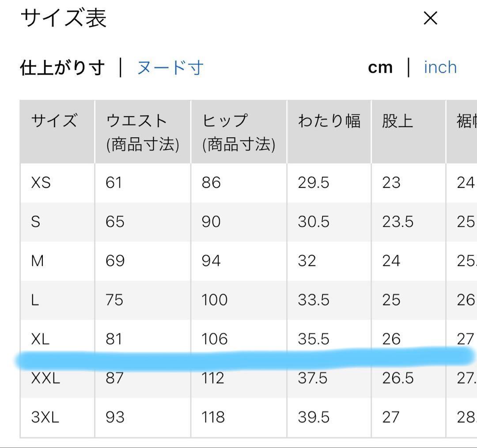Click the waist value 75 for L

[x=114, y=300]
